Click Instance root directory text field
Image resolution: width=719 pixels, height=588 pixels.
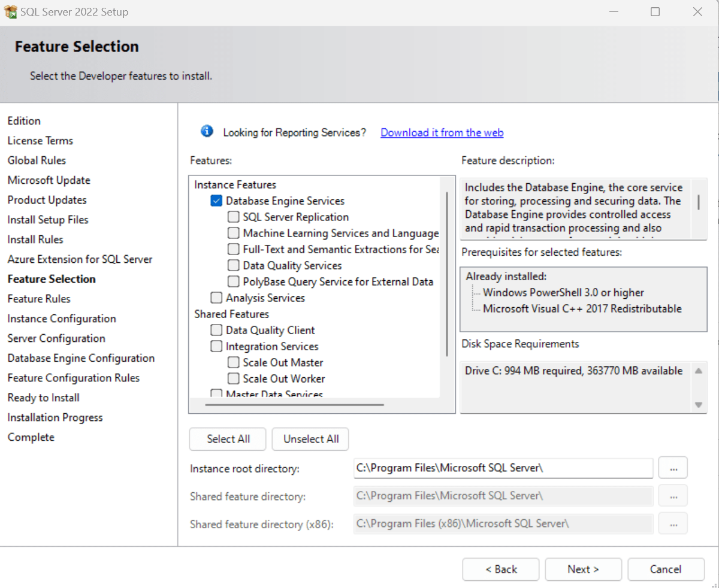pyautogui.click(x=503, y=468)
